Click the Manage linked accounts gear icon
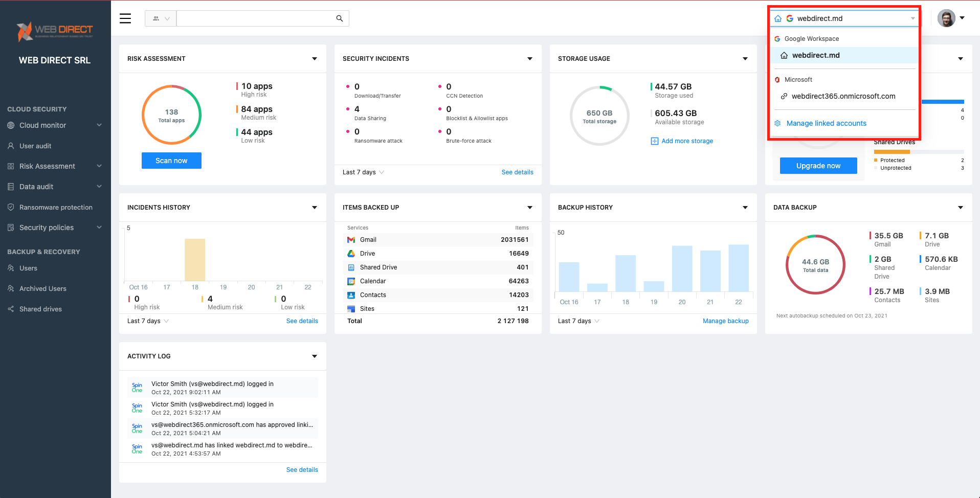 click(x=777, y=123)
